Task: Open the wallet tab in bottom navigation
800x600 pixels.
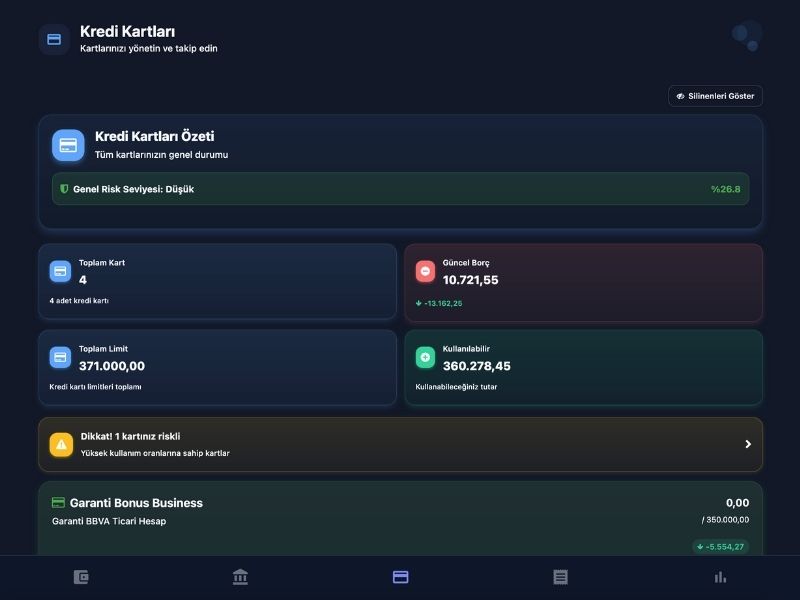Action: click(x=81, y=577)
